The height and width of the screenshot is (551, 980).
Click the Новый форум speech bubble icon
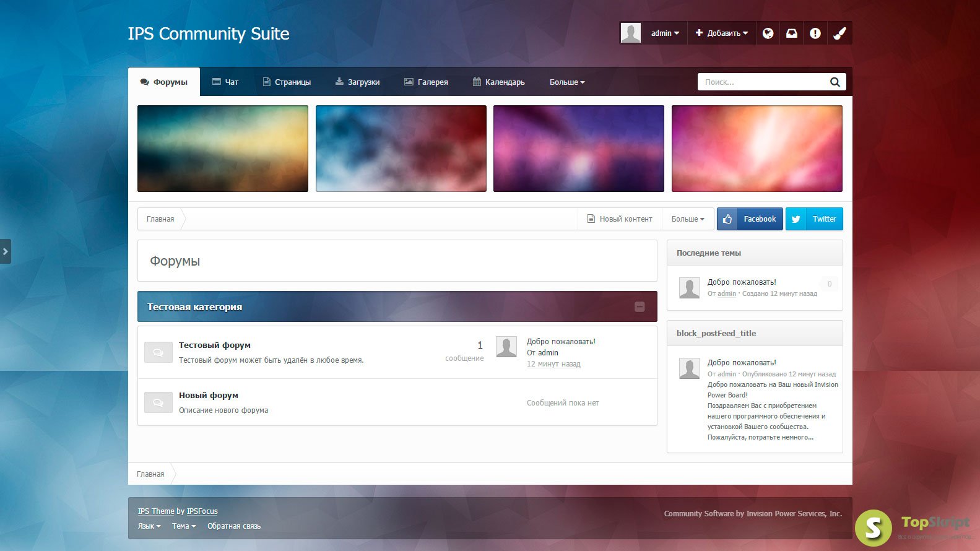(158, 402)
